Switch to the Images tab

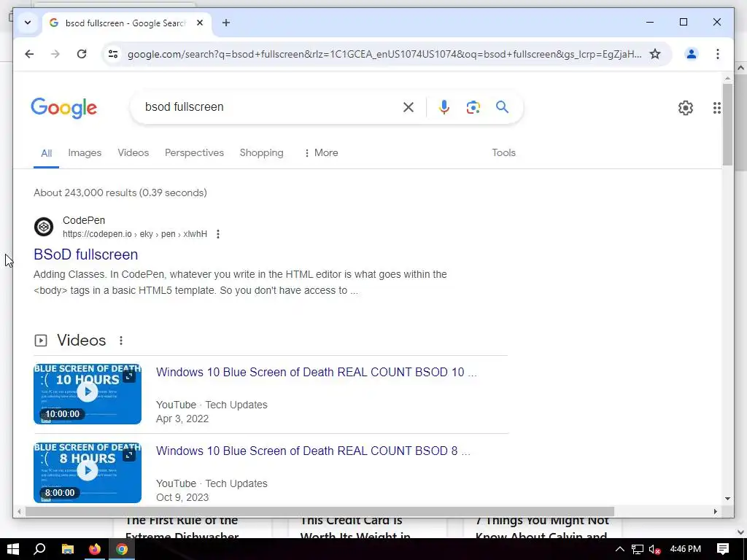coord(85,153)
